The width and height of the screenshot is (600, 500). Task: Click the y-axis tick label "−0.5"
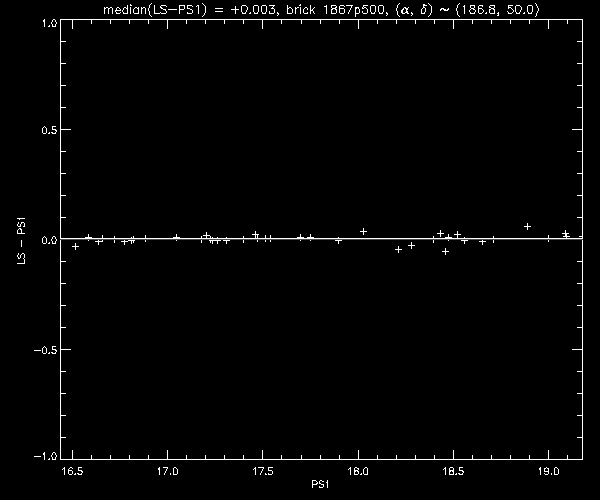[46, 350]
